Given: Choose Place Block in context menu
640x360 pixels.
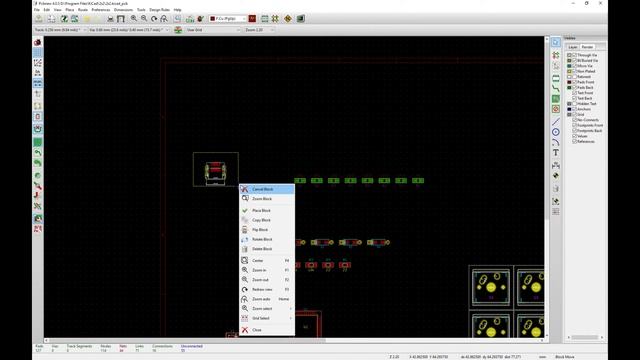Looking at the screenshot, I should pyautogui.click(x=267, y=211).
